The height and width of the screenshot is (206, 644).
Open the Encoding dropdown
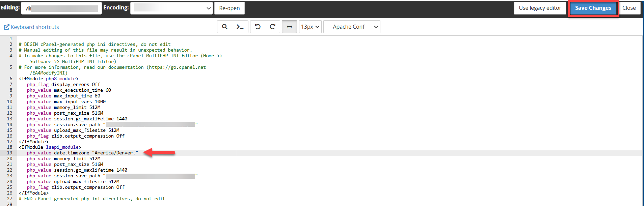171,8
